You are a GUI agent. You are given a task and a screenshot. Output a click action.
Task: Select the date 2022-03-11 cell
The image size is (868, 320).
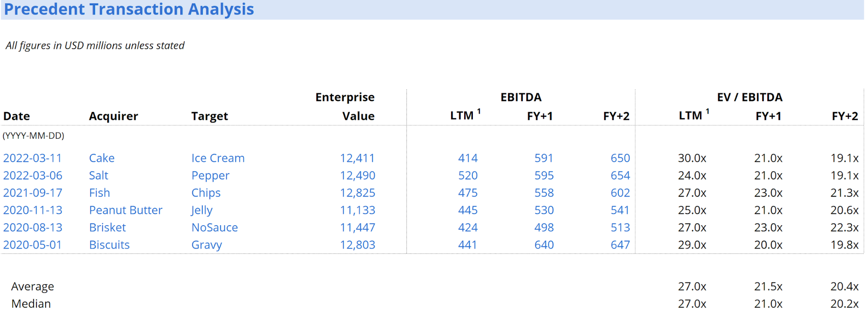tap(33, 158)
